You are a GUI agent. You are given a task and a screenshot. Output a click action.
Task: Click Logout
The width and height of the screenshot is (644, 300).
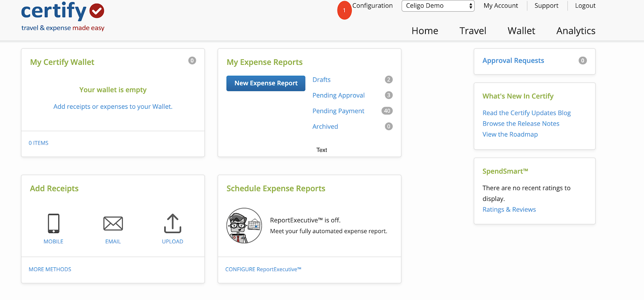tap(585, 6)
